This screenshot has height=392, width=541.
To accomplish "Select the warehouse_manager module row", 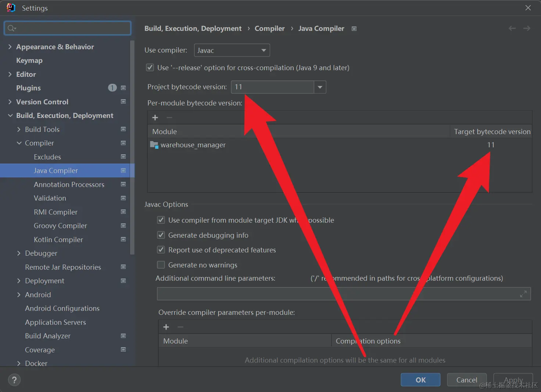I will pyautogui.click(x=340, y=145).
